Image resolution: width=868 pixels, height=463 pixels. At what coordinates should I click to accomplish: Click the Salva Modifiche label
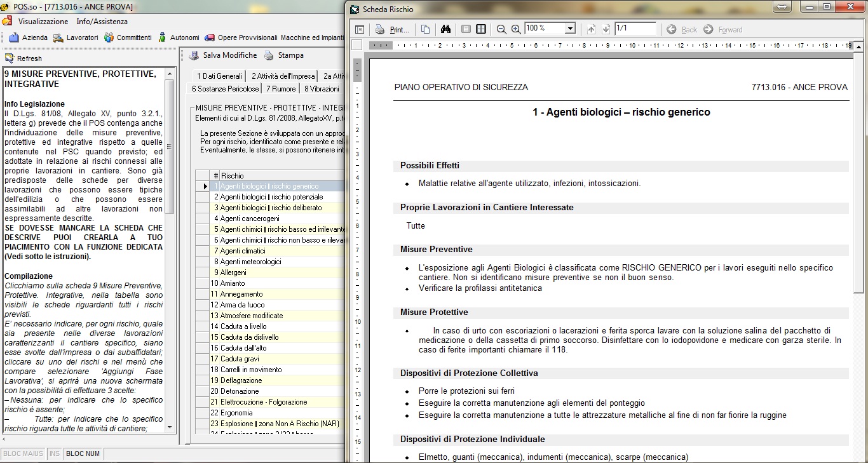click(230, 55)
